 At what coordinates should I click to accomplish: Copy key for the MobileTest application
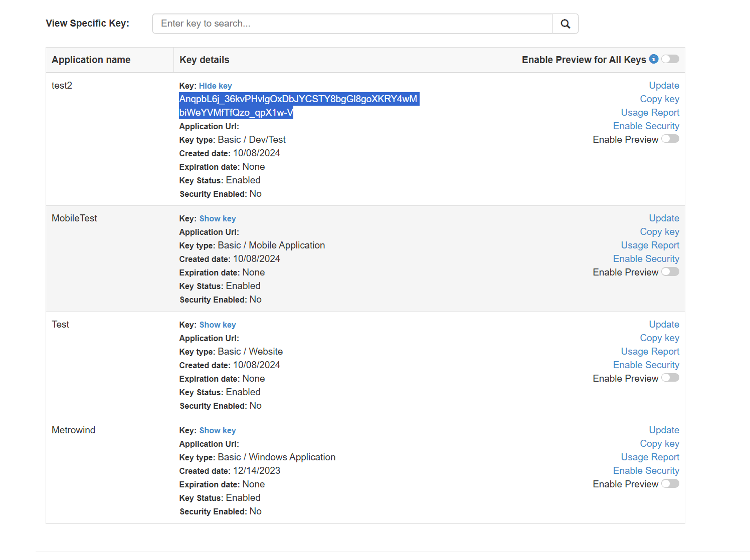pos(659,232)
